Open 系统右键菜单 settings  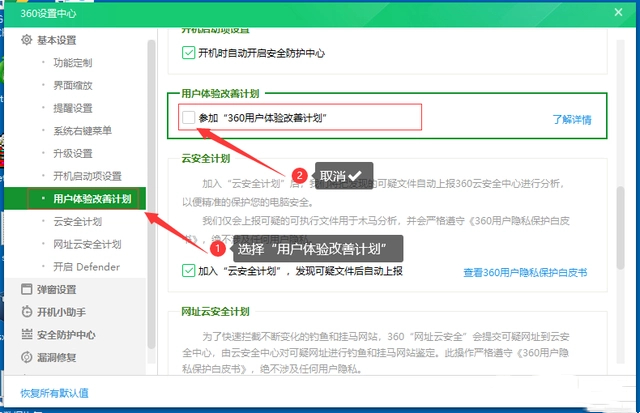[x=82, y=131]
